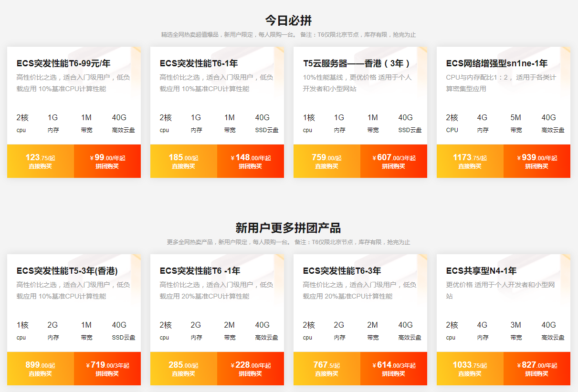Click 40G SSD云盘 spec in T5-3年(香港) card
This screenshot has width=578, height=392.
[124, 330]
